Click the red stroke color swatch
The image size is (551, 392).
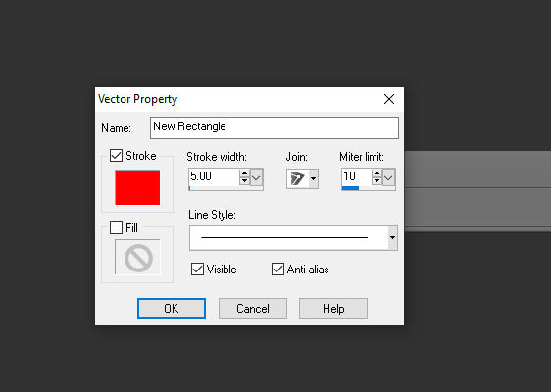(x=137, y=187)
